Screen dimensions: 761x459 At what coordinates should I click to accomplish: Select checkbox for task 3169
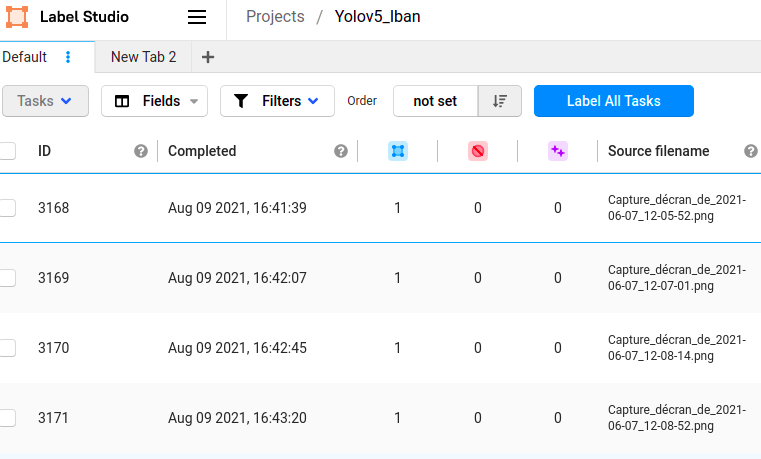(x=7, y=278)
